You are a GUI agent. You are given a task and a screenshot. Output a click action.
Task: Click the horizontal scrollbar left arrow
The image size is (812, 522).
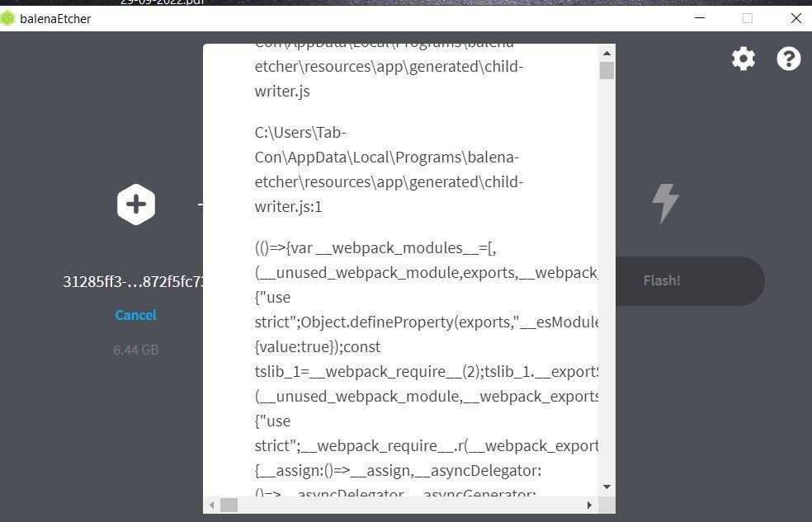pos(211,505)
